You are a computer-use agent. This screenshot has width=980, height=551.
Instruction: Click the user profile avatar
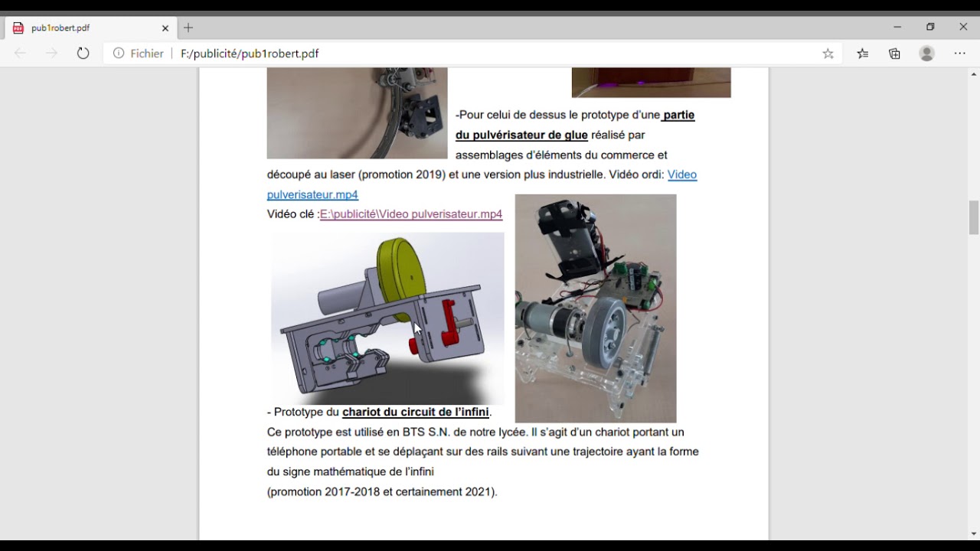pos(927,54)
